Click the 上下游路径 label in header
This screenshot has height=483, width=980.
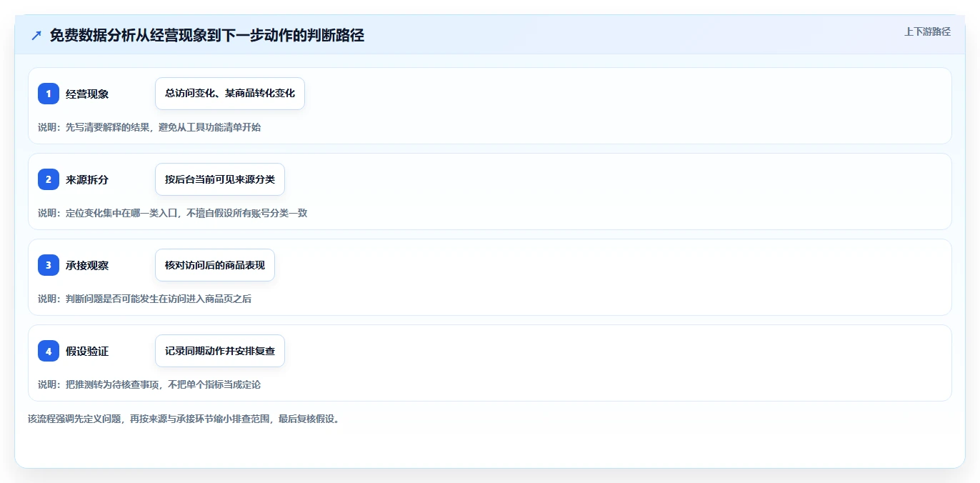927,31
